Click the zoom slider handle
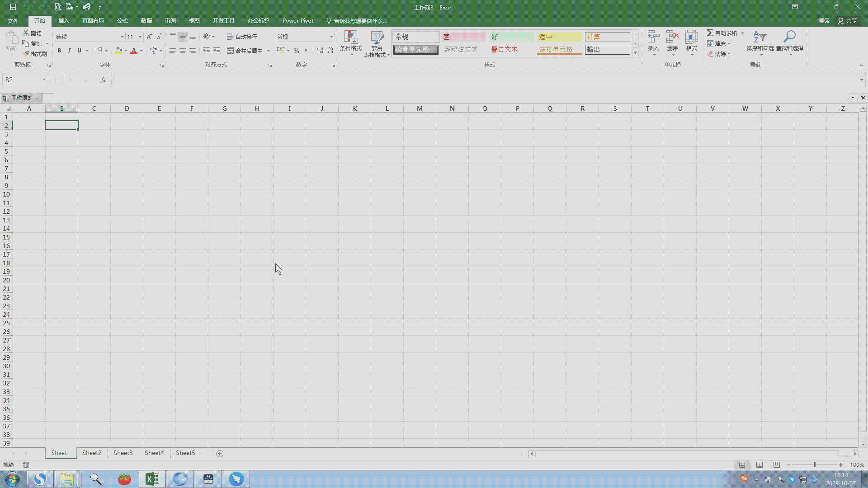Viewport: 868px width, 488px height. click(814, 465)
